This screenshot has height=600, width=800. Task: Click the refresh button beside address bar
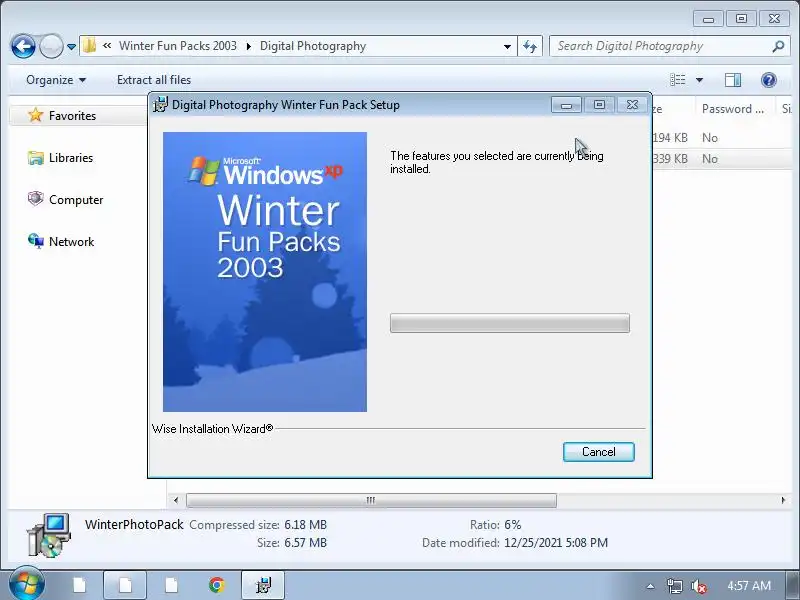530,46
